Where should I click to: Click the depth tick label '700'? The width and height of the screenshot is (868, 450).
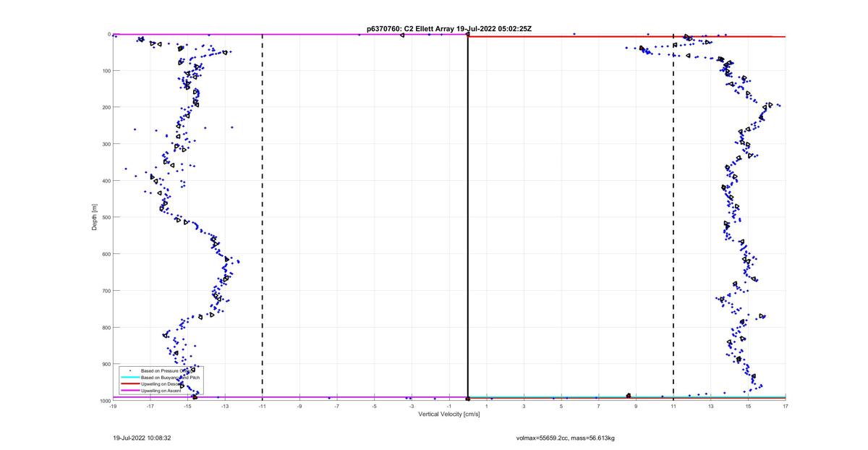[x=105, y=291]
